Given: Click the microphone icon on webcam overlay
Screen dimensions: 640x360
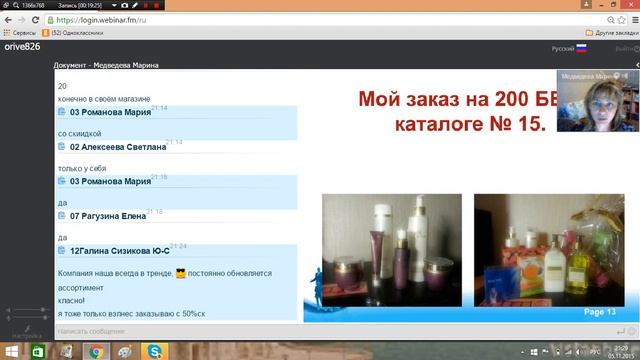Looking at the screenshot, I should 616,76.
